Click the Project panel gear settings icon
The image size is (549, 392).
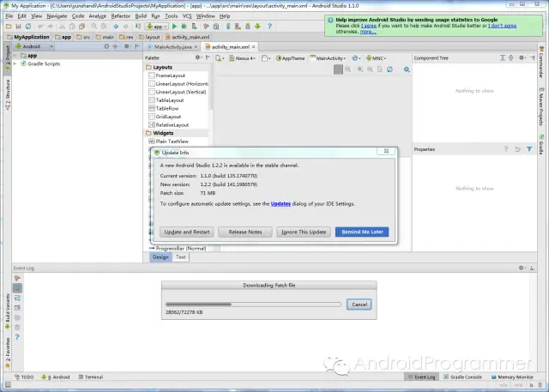pos(126,46)
